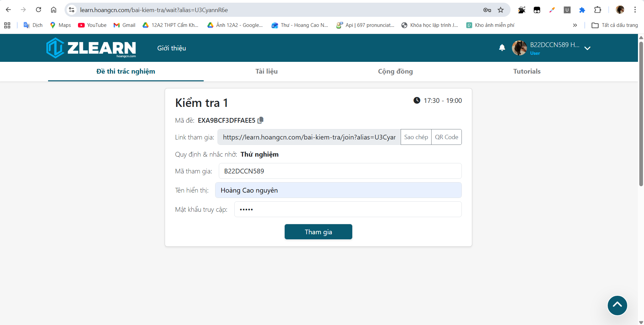Bookmark this page with the star icon
The height and width of the screenshot is (325, 644).
point(500,10)
